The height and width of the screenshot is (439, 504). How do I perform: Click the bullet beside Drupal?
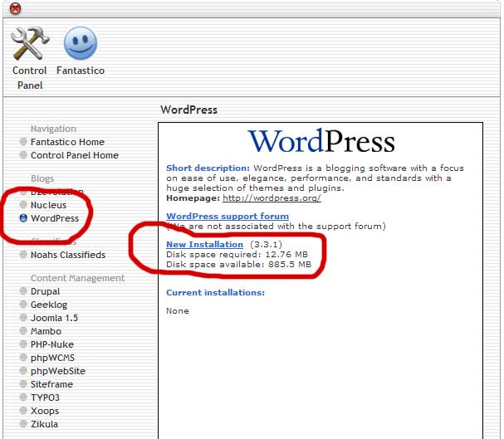point(23,291)
